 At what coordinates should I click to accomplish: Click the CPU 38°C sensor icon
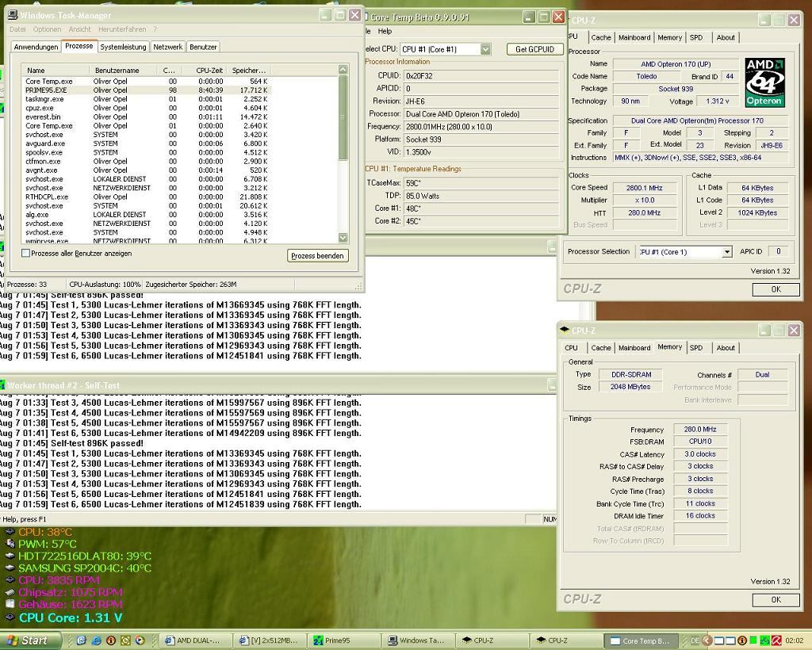point(10,532)
